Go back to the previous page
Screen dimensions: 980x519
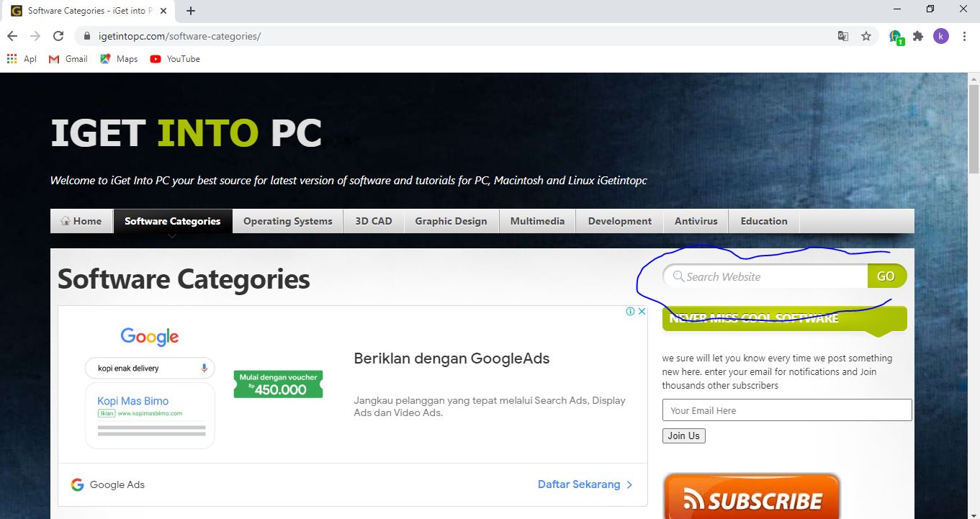coord(12,36)
